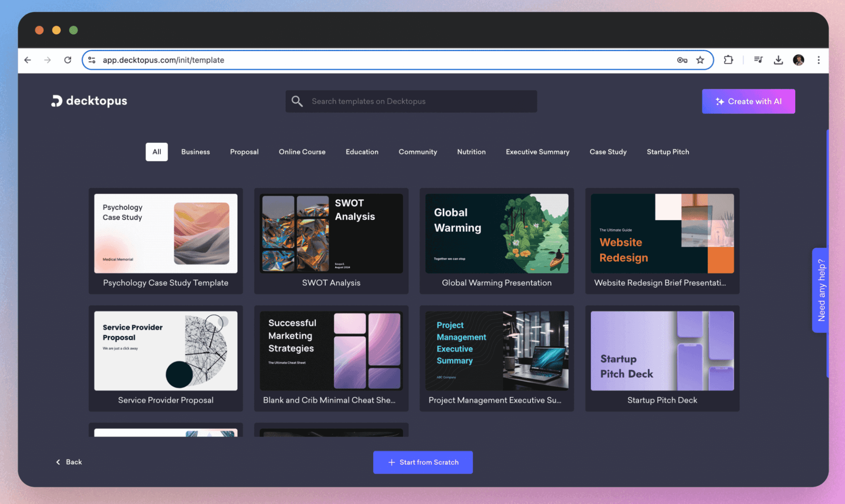Choose the Service Provider Proposal thumbnail
Image resolution: width=845 pixels, height=504 pixels.
[165, 351]
